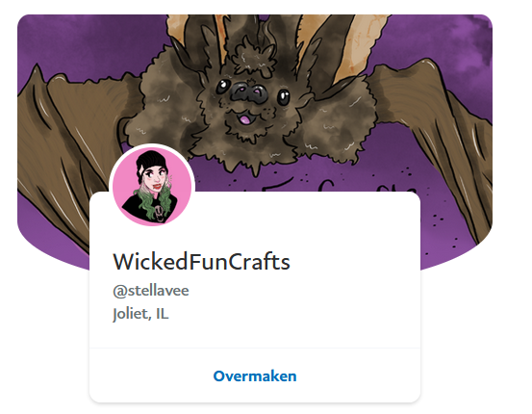This screenshot has height=414, width=532.
Task: Click the green hair in the avatar
Action: [166, 200]
